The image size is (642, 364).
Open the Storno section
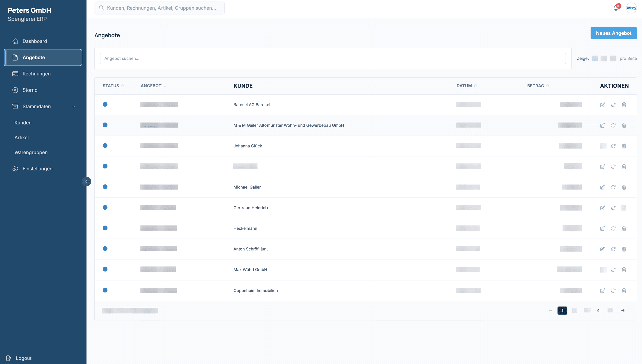[43, 90]
